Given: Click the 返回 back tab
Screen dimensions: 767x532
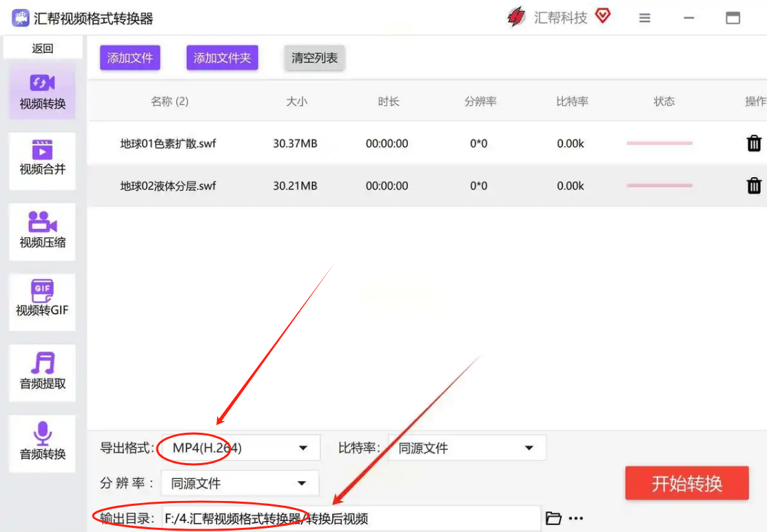Looking at the screenshot, I should tap(43, 48).
